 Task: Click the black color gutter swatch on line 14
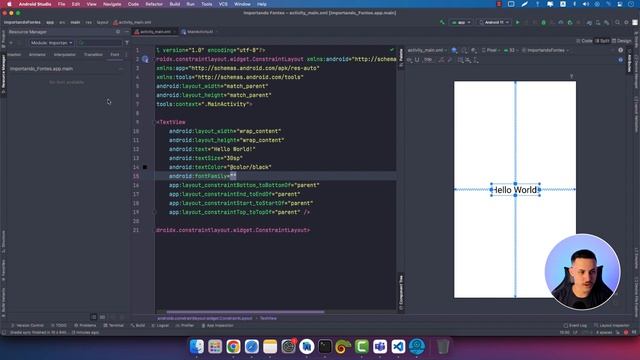[x=145, y=167]
